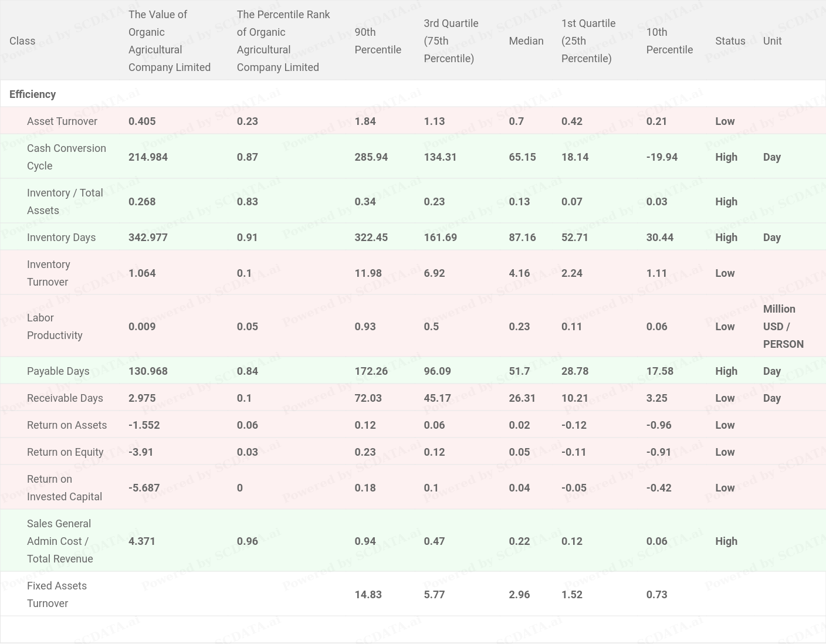Click 1st quartile value 28.78
The image size is (826, 644).
point(574,371)
